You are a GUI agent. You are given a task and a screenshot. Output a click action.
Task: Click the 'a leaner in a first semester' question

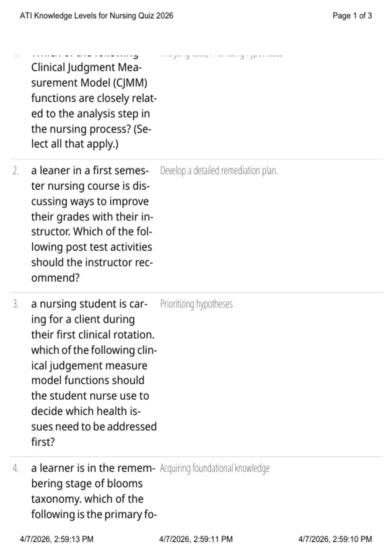pos(92,224)
